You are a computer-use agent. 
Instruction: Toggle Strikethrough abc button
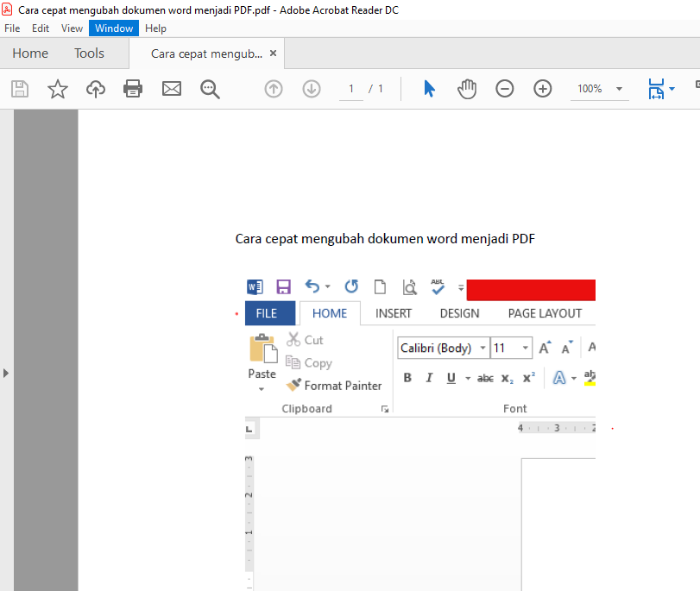pyautogui.click(x=485, y=379)
